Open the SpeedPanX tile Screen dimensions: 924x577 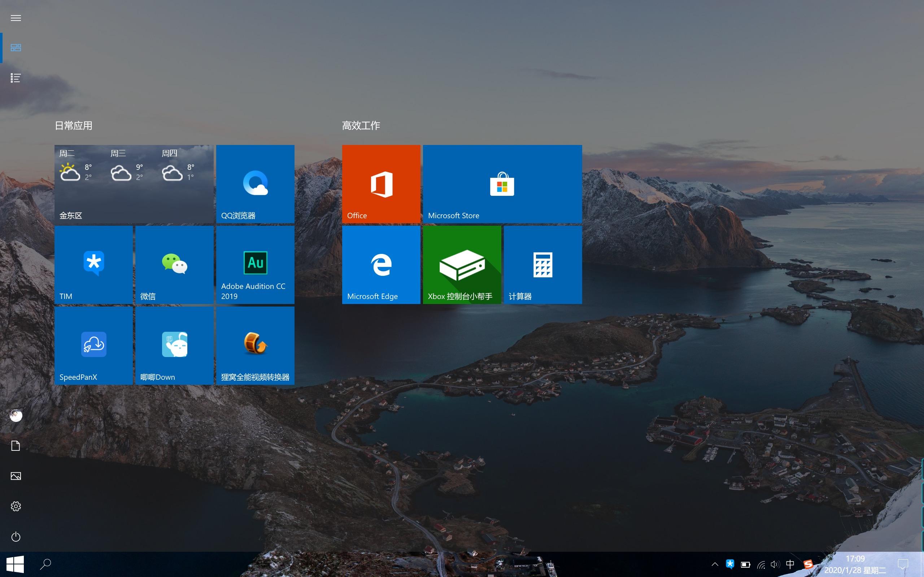point(93,345)
